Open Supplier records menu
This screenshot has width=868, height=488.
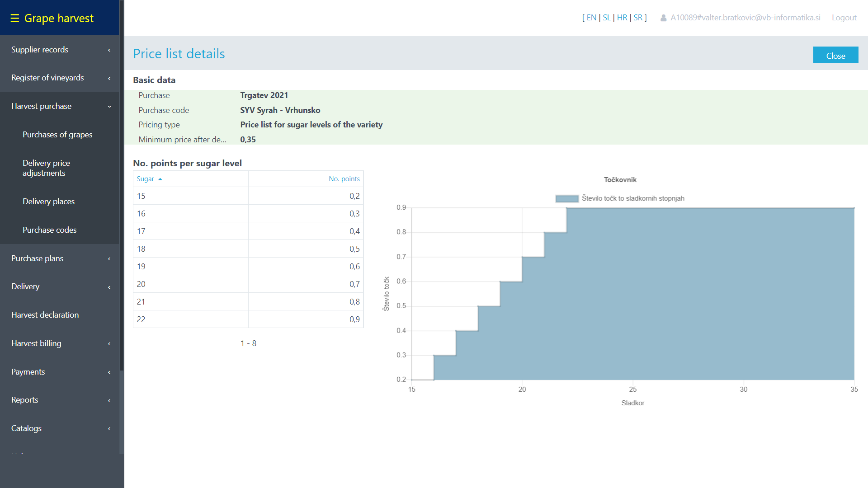(x=59, y=50)
